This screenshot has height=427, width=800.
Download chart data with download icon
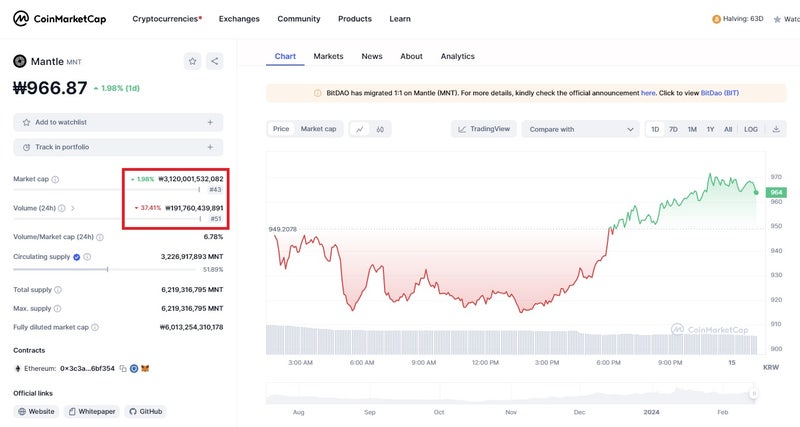click(776, 129)
